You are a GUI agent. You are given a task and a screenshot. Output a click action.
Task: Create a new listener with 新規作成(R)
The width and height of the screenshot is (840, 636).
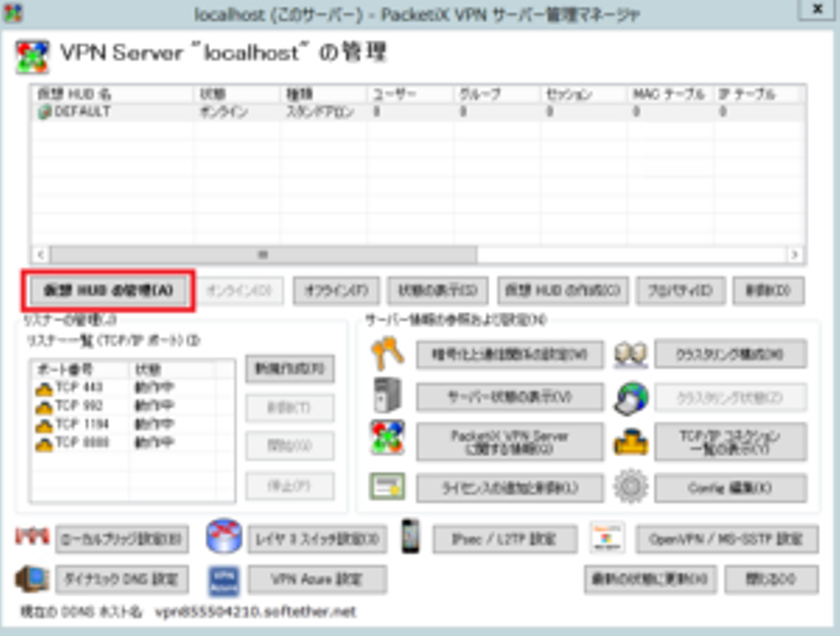tap(290, 369)
